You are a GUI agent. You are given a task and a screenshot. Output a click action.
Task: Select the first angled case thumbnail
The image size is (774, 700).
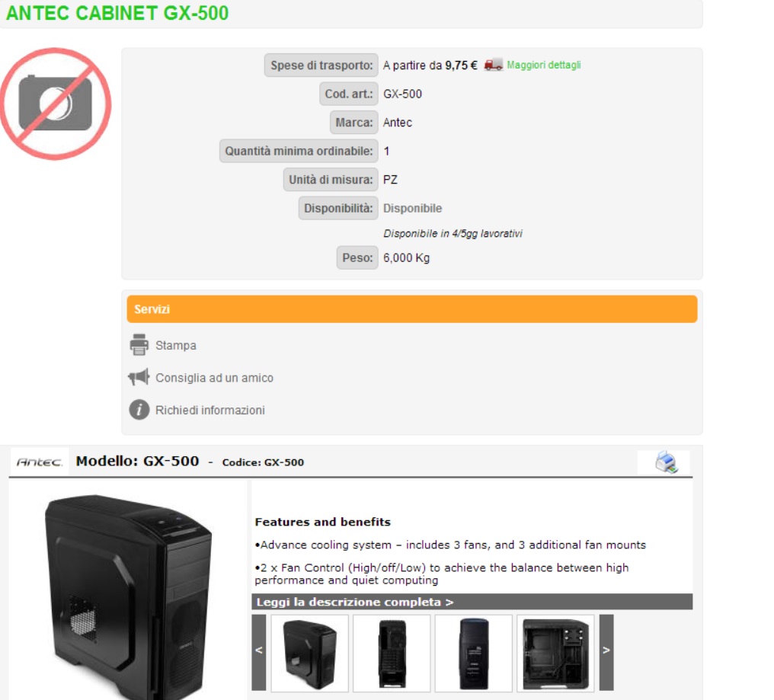[309, 653]
